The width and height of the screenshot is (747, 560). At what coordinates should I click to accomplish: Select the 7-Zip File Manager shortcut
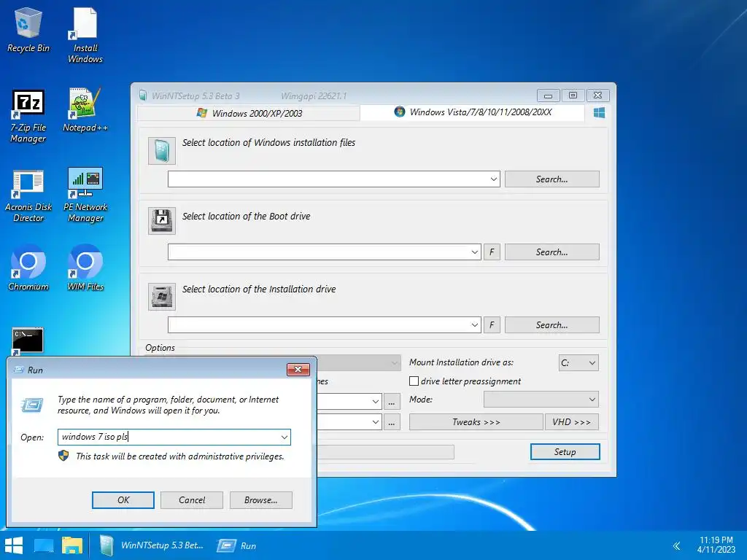(28, 116)
